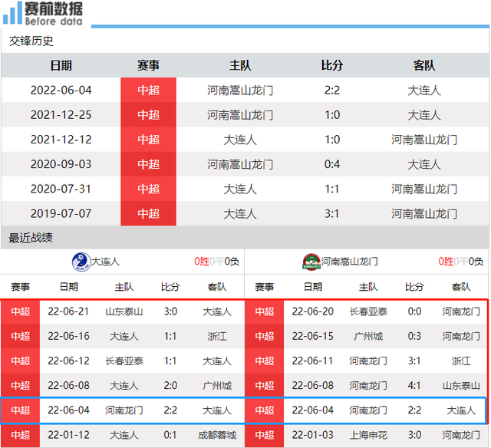This screenshot has width=491, height=448.
Task: Click the 赛前数据 heading
Action: 54,8
